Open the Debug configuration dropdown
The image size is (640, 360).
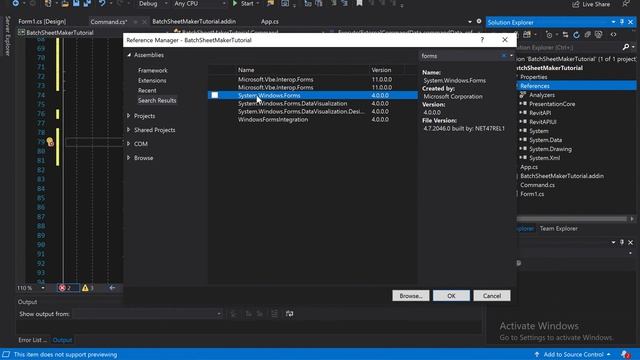click(x=153, y=4)
